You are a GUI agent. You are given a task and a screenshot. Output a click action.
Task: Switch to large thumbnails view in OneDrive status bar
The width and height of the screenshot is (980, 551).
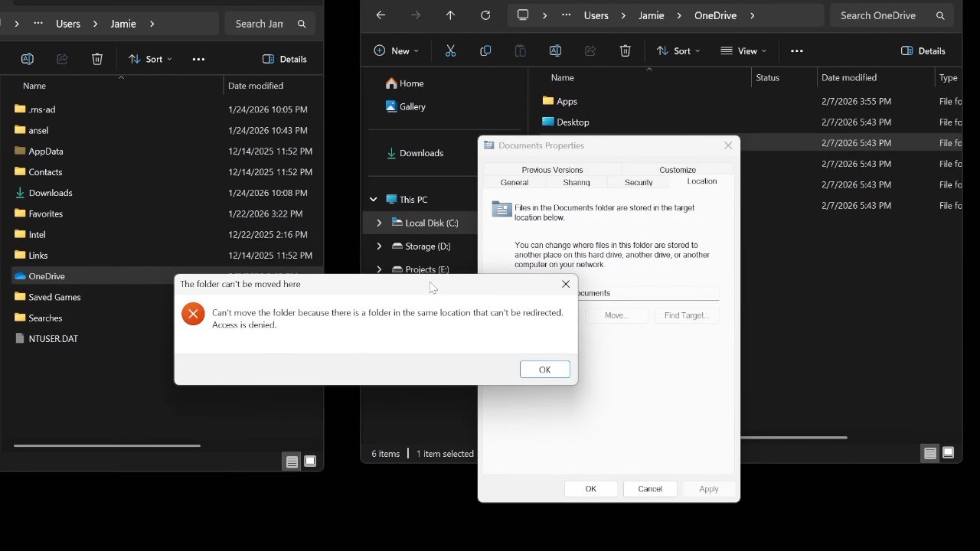pyautogui.click(x=949, y=453)
